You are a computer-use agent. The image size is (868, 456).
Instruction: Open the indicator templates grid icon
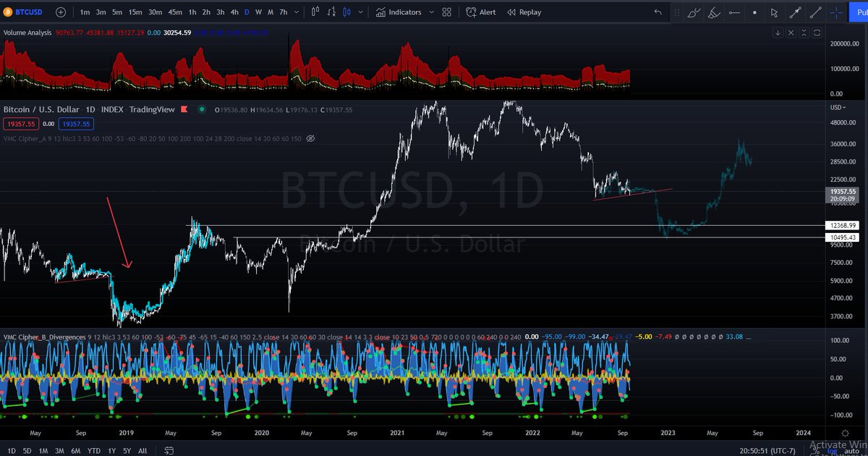pyautogui.click(x=446, y=12)
